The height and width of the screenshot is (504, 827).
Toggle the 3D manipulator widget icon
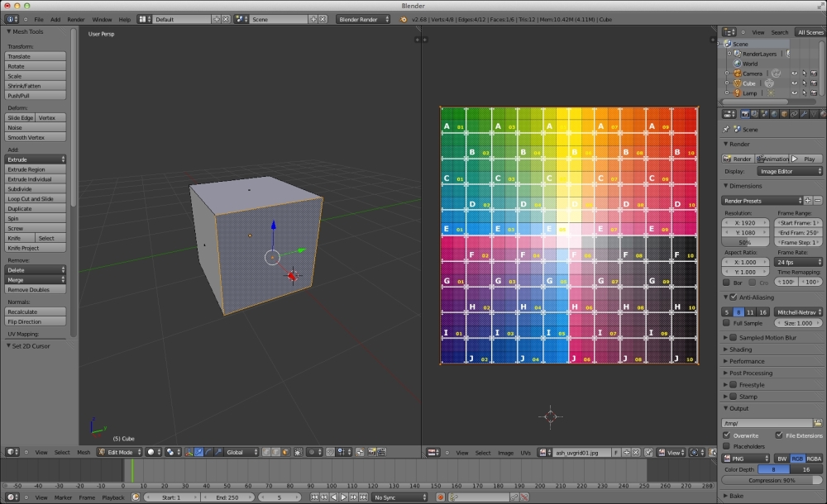pyautogui.click(x=189, y=452)
